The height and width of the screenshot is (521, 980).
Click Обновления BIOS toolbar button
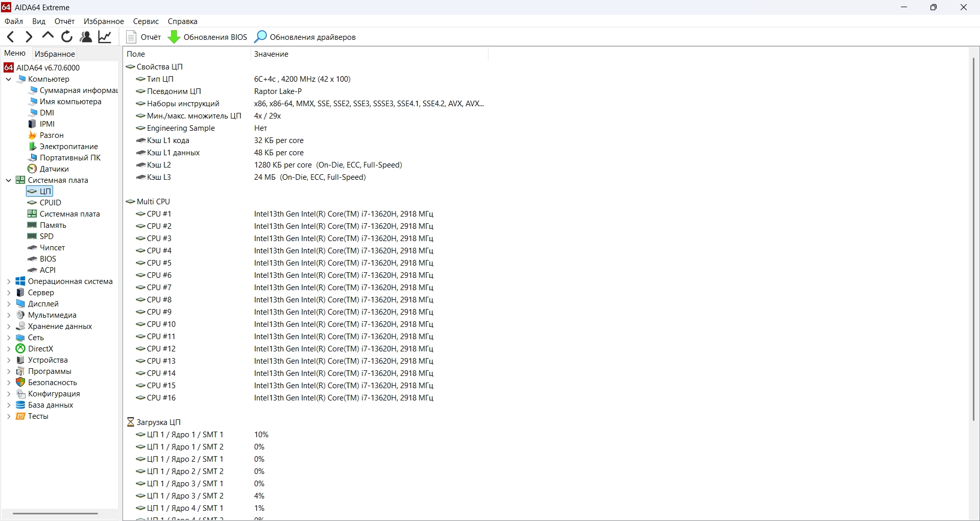[x=208, y=37]
